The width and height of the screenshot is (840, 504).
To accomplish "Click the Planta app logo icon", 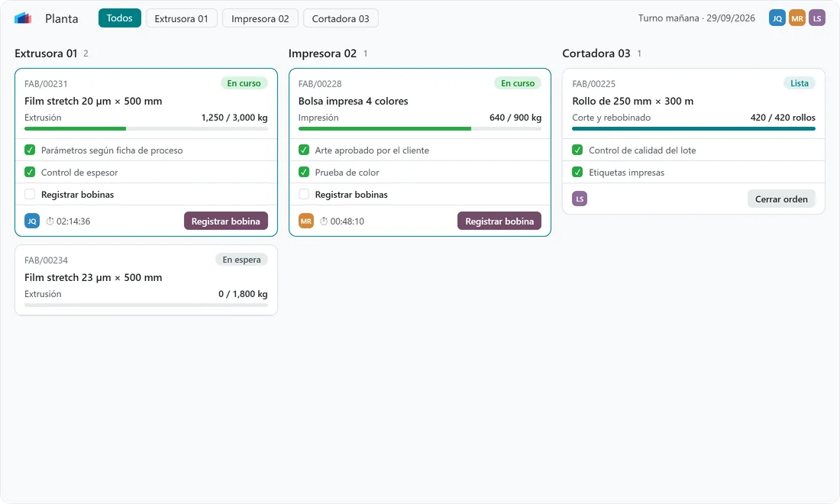I will (x=23, y=18).
